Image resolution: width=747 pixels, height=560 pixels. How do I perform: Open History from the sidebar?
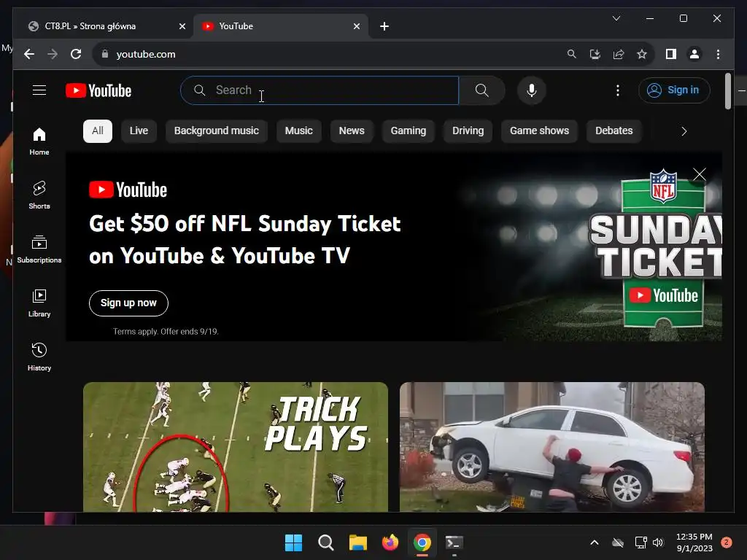tap(39, 357)
